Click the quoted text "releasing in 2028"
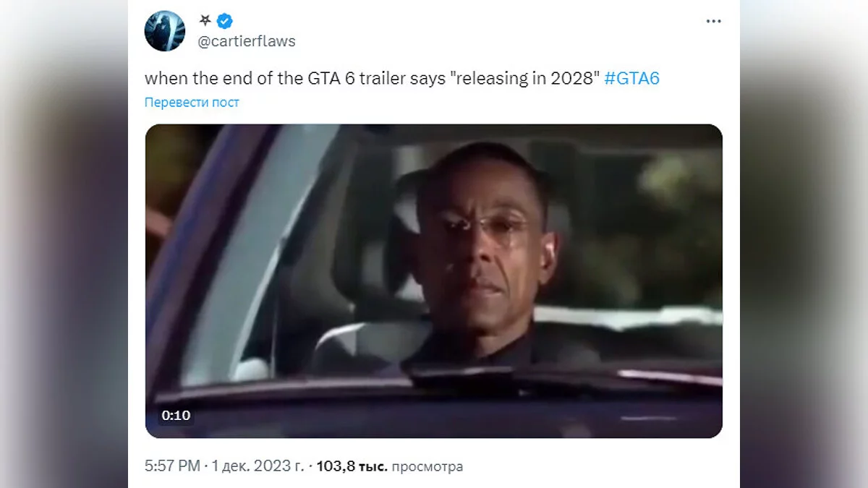The image size is (868, 488). [525, 78]
